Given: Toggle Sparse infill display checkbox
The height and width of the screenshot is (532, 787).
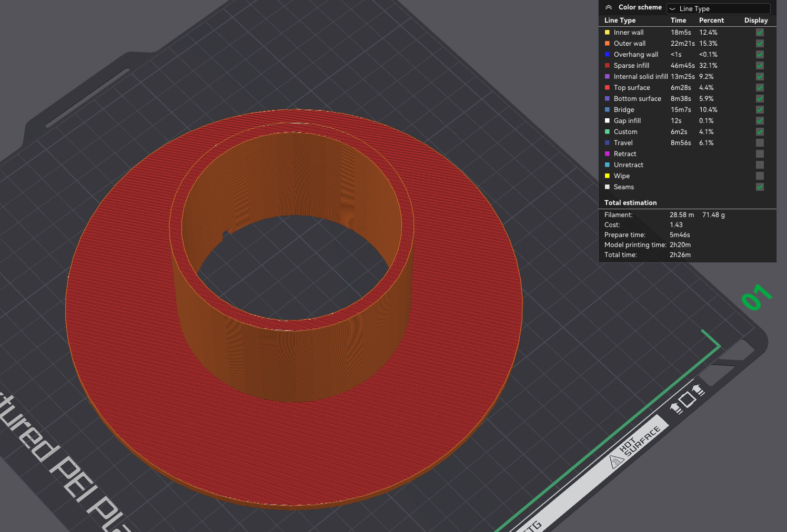Looking at the screenshot, I should pyautogui.click(x=760, y=65).
